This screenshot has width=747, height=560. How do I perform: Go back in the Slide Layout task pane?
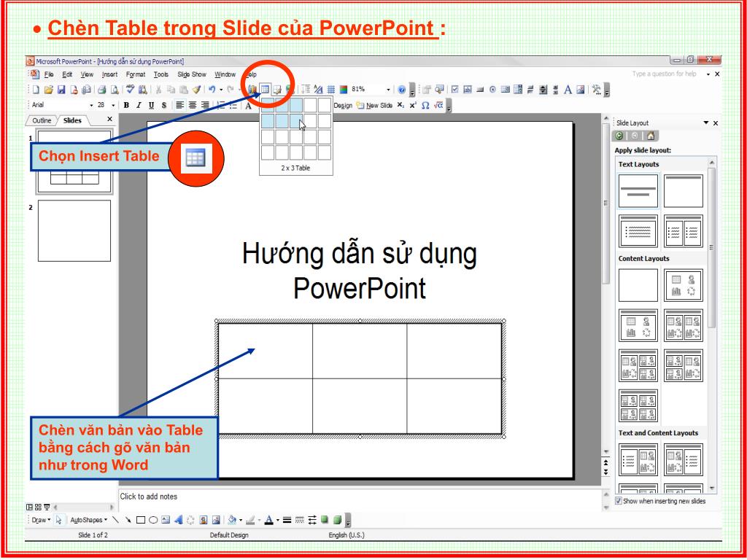(619, 136)
